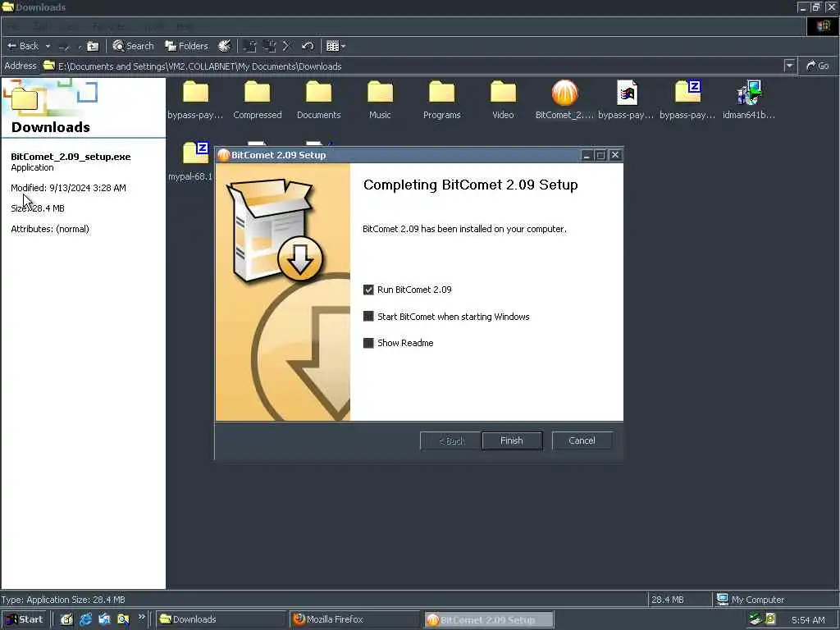Open the Back history dropdown arrow
The height and width of the screenshot is (630, 840).
pyautogui.click(x=48, y=46)
